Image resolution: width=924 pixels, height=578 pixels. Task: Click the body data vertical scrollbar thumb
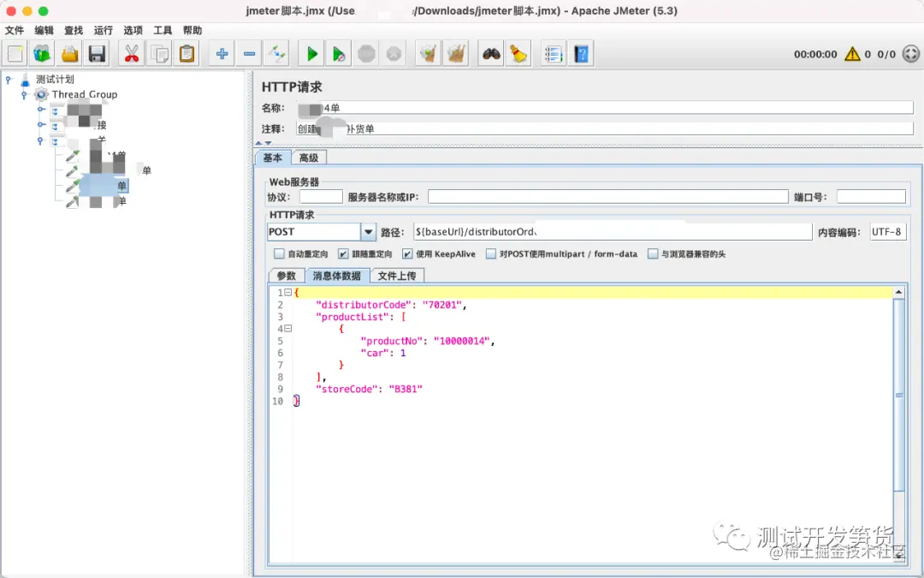898,395
